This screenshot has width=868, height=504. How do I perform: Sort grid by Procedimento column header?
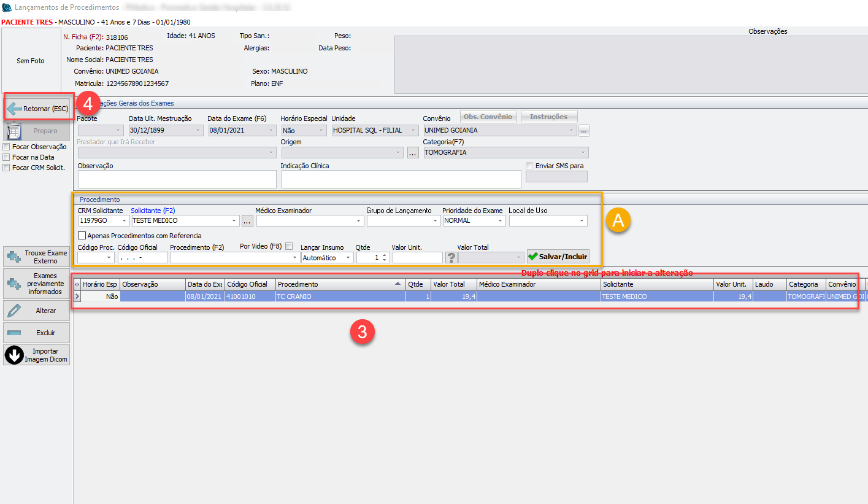pos(339,284)
